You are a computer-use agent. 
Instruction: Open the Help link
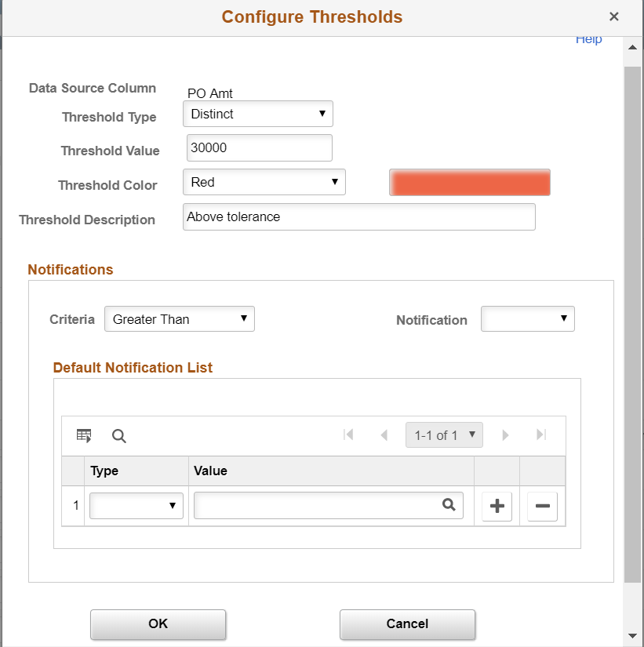click(588, 38)
